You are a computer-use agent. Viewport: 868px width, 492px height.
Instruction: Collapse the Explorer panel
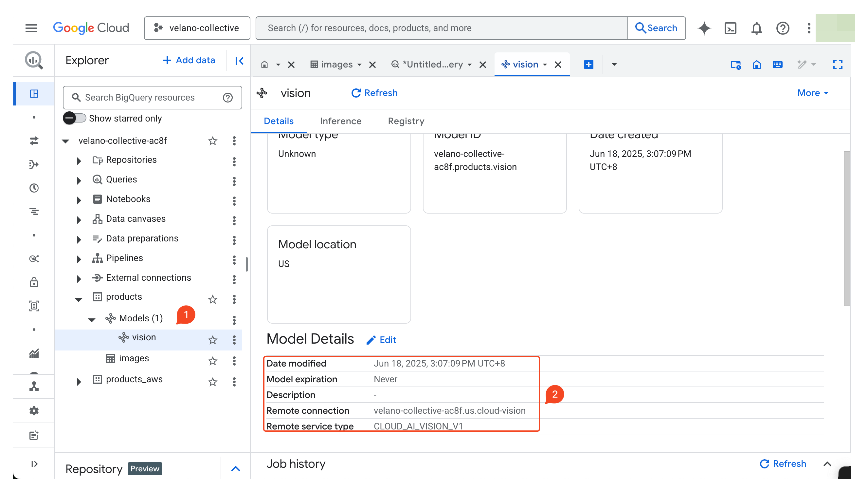[x=239, y=61]
